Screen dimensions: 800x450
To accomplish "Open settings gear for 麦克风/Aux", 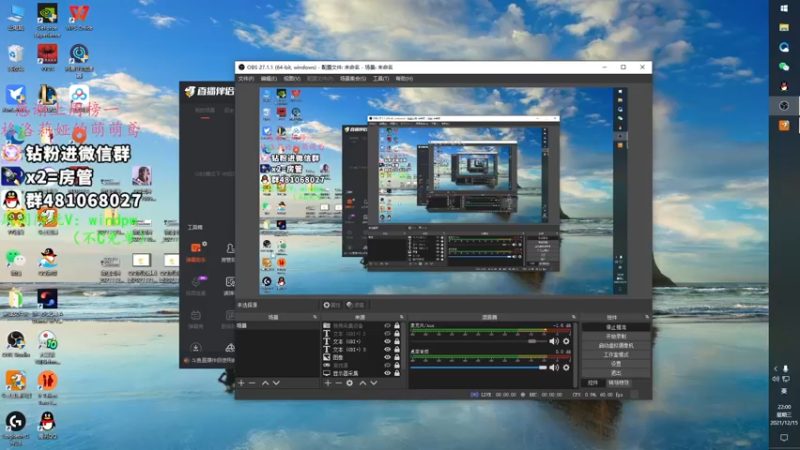I will click(566, 341).
